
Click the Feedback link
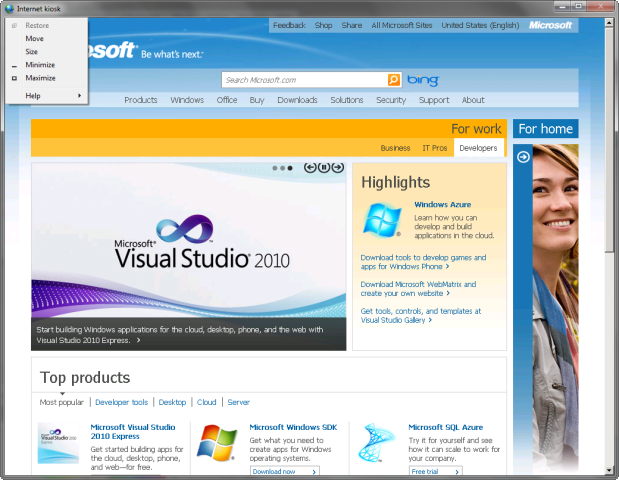[289, 25]
